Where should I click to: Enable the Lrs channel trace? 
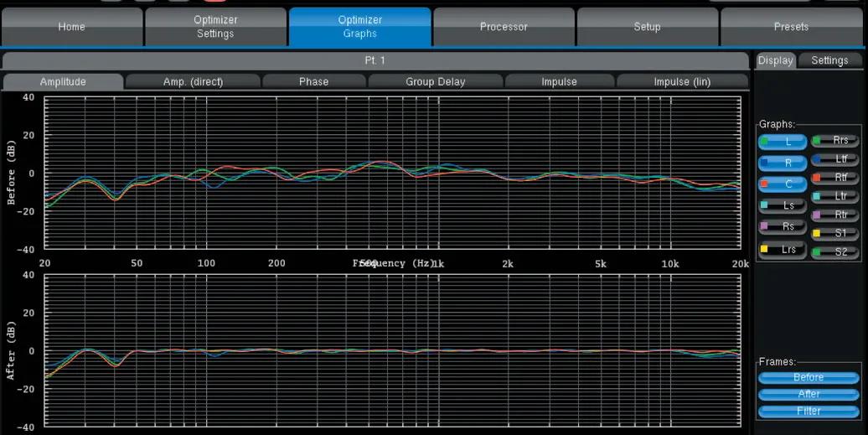point(783,249)
